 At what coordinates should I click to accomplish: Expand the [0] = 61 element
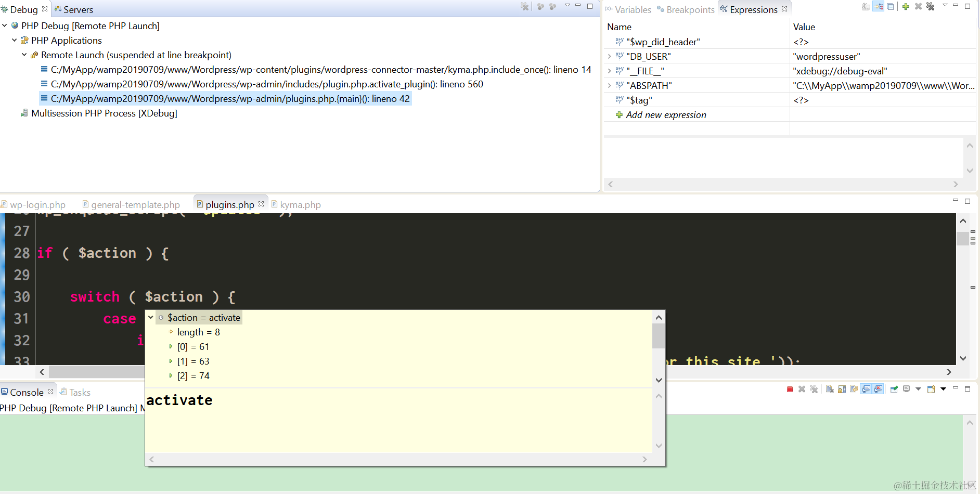(x=171, y=346)
